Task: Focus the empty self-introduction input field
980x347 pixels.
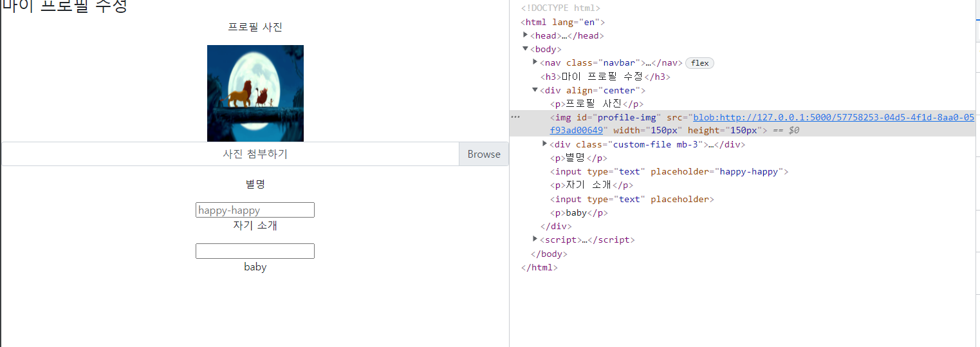Action: click(255, 251)
